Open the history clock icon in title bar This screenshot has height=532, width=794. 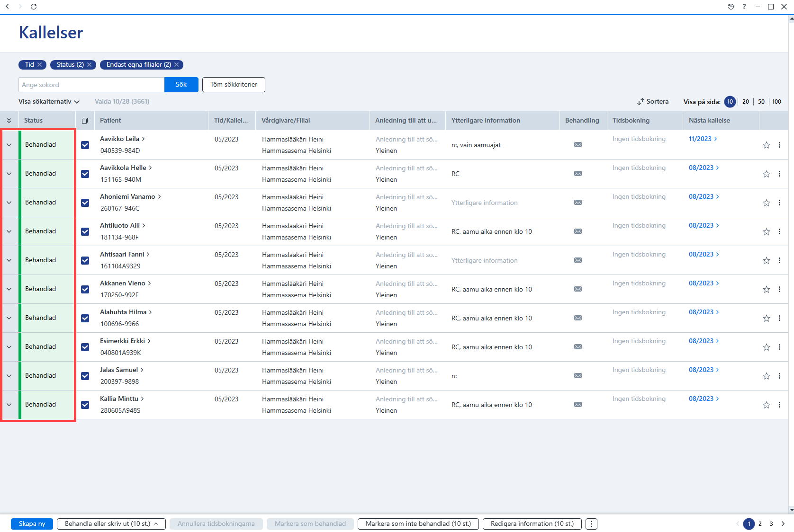click(731, 7)
